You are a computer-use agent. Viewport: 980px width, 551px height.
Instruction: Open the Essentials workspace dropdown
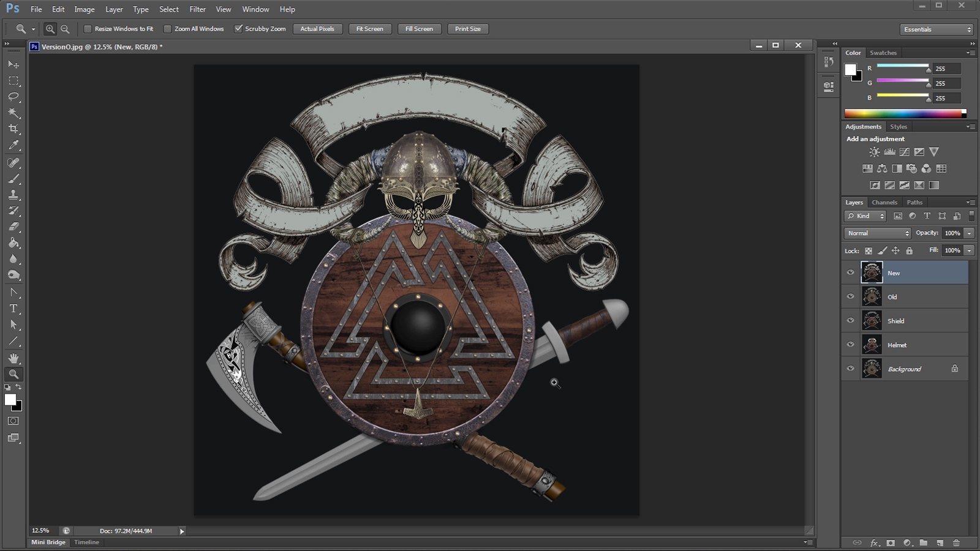937,29
